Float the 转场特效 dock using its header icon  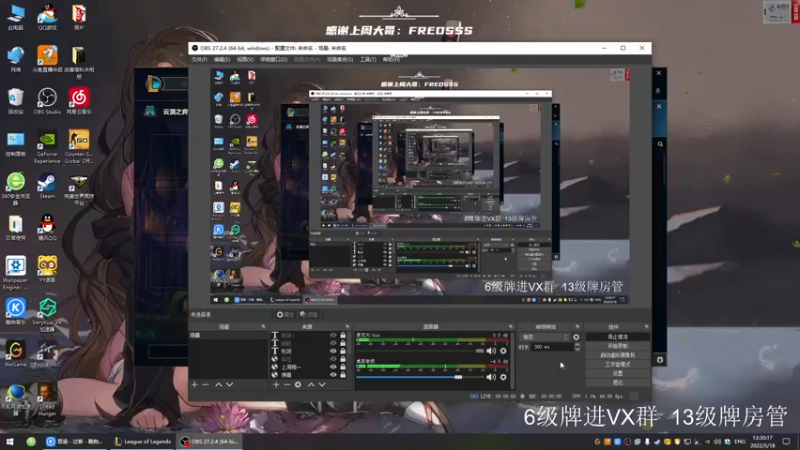pyautogui.click(x=578, y=327)
